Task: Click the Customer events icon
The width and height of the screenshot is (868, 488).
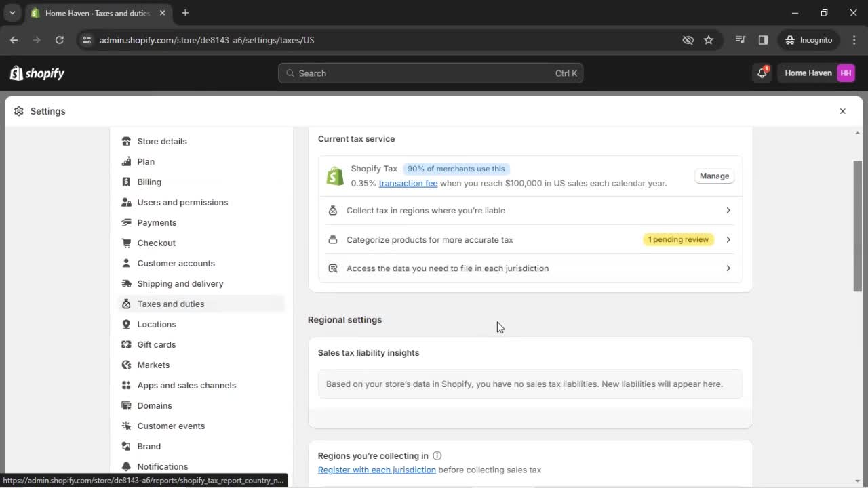Action: (126, 426)
